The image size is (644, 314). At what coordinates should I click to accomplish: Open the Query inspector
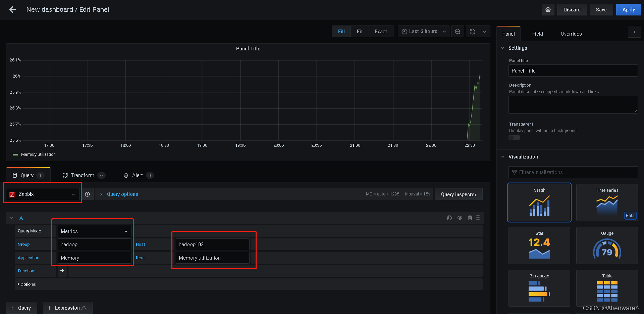459,194
